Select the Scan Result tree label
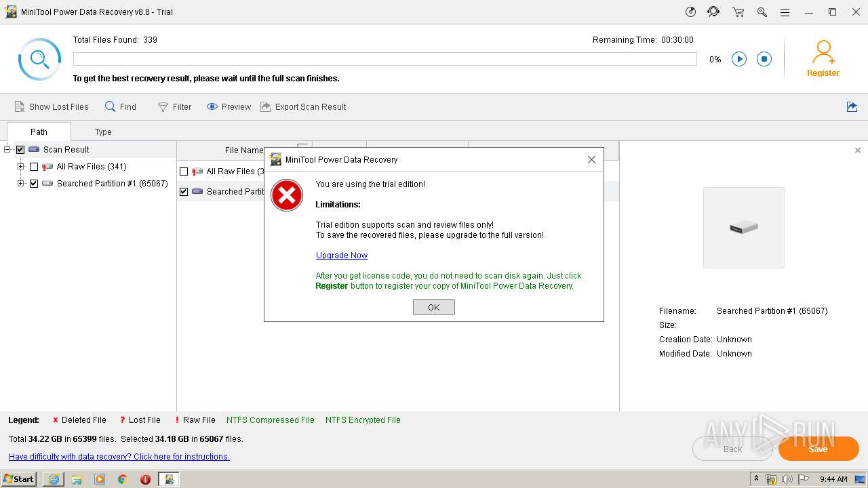This screenshot has height=488, width=868. click(x=66, y=150)
